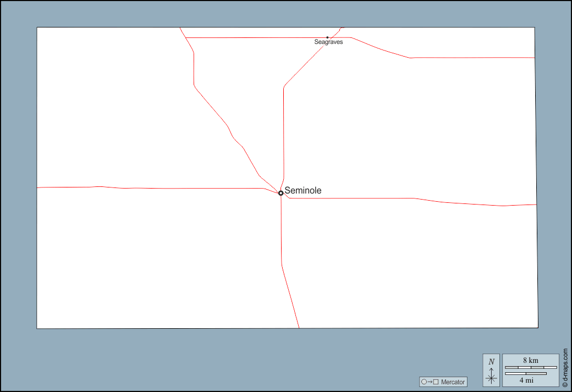Click the red road heading east from Seminole
The height and width of the screenshot is (392, 572).
[385, 198]
